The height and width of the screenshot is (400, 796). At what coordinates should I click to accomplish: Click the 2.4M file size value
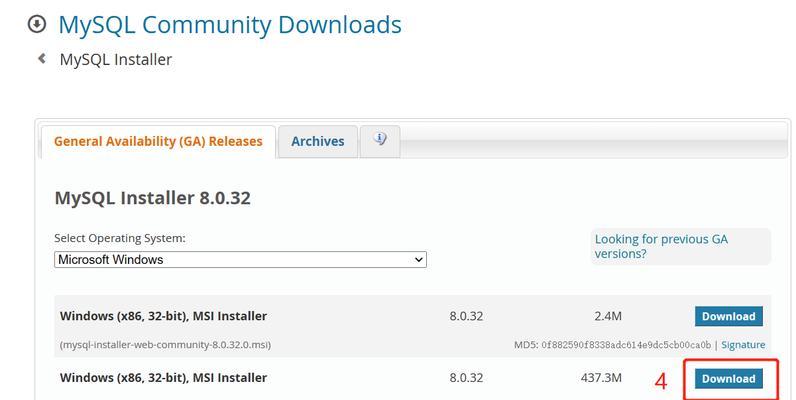coord(608,316)
